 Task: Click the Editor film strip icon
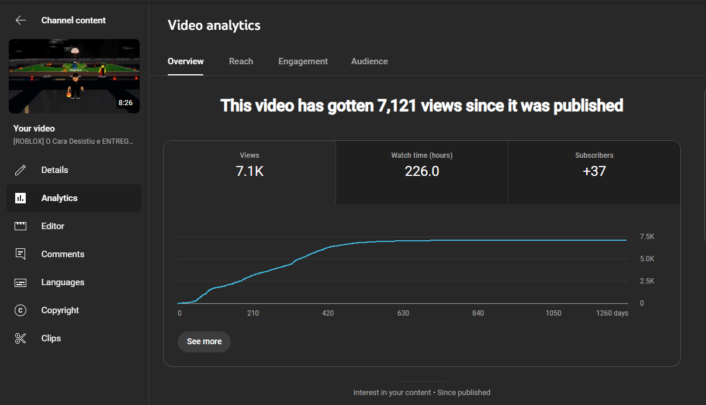tap(21, 226)
